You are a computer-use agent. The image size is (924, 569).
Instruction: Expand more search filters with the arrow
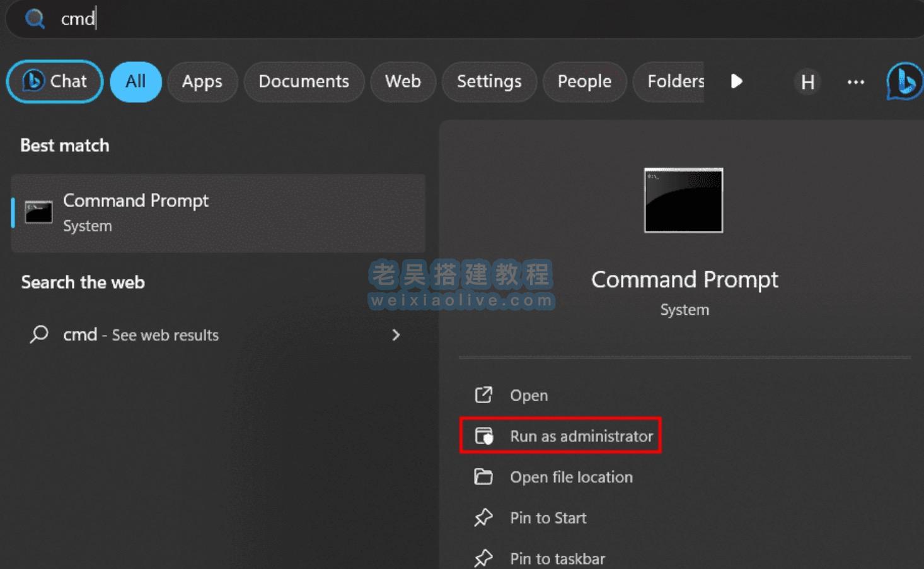736,81
